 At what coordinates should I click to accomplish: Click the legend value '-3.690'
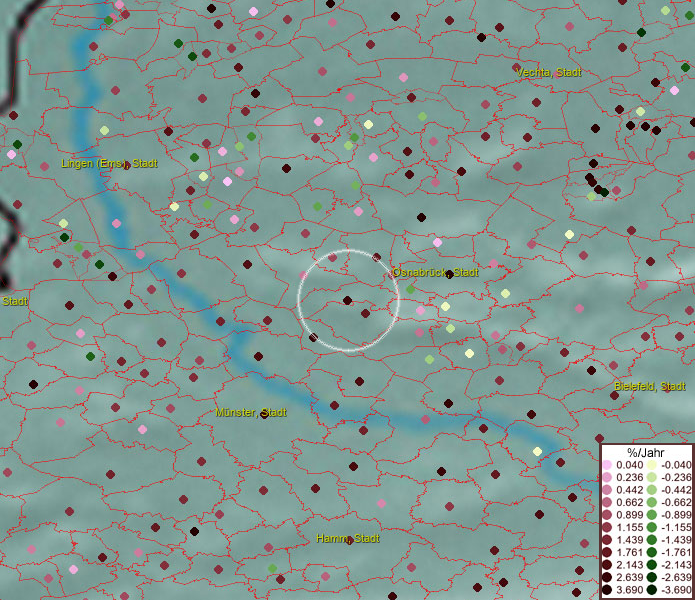[676, 590]
